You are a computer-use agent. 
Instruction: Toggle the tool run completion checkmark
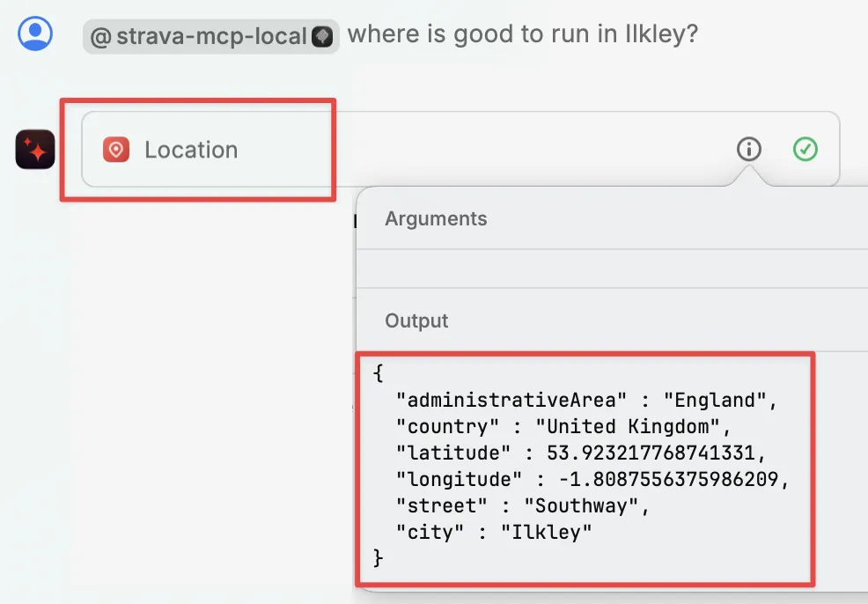point(806,150)
